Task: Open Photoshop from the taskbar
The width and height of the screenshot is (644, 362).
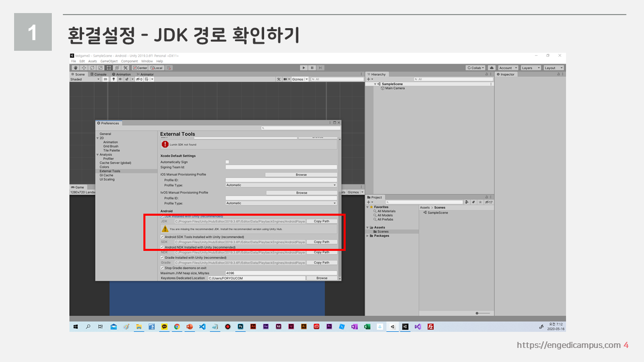Action: 240,326
